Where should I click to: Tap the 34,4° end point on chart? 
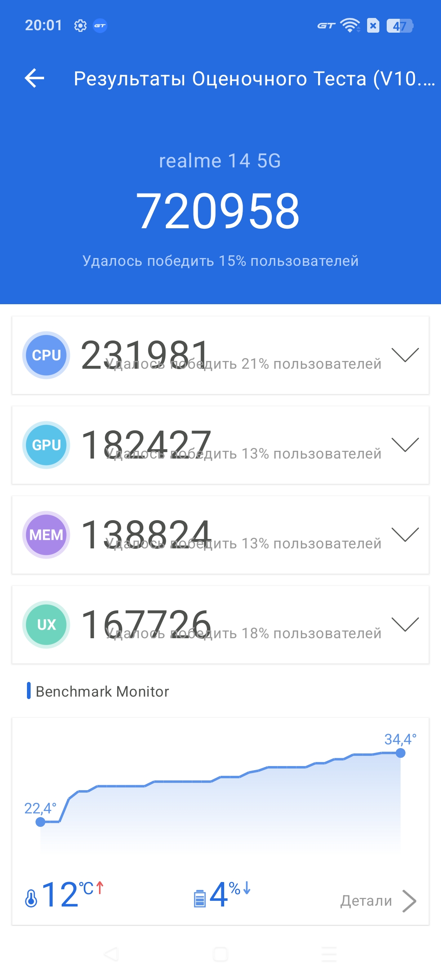[401, 753]
